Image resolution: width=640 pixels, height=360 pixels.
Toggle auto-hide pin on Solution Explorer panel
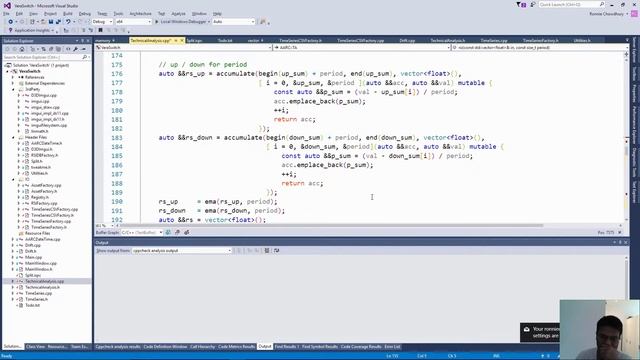click(82, 41)
